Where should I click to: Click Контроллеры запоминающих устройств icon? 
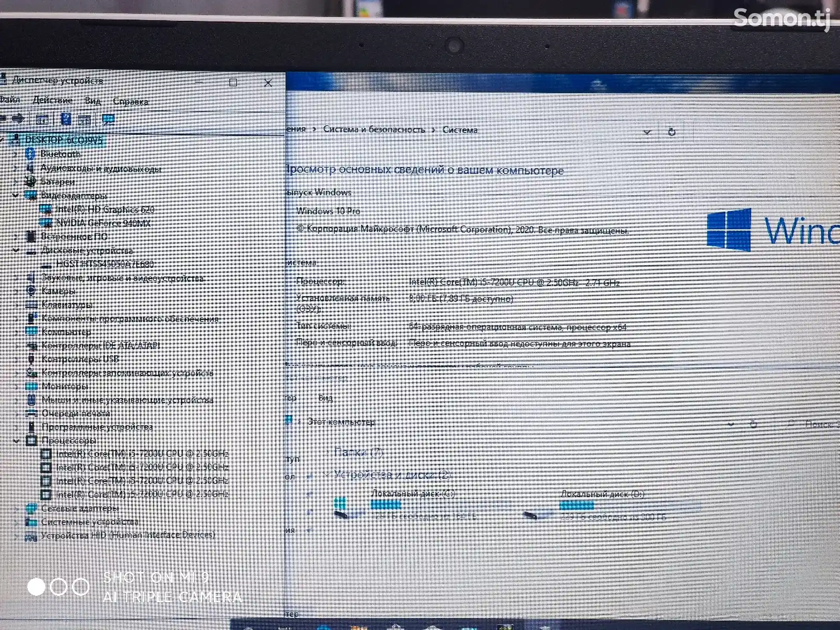click(31, 373)
